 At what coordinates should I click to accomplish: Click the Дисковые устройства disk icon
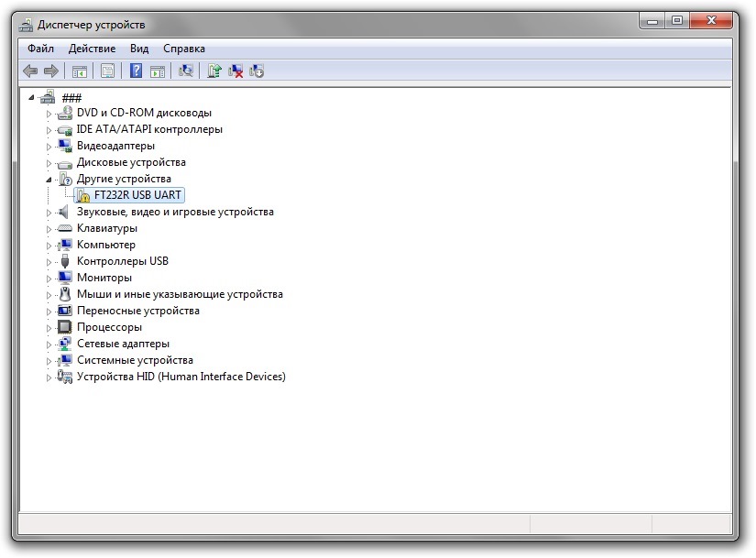click(65, 163)
